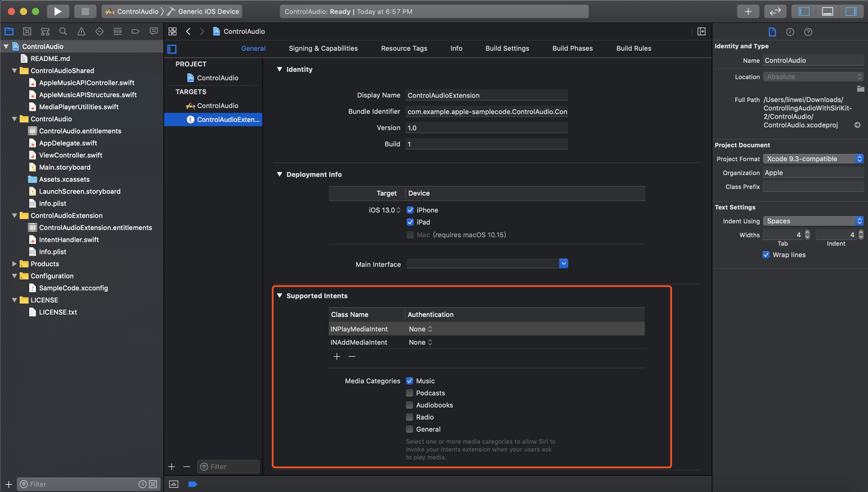Screen dimensions: 868x492
Task: Open the History inspector clock icon
Action: [x=790, y=32]
